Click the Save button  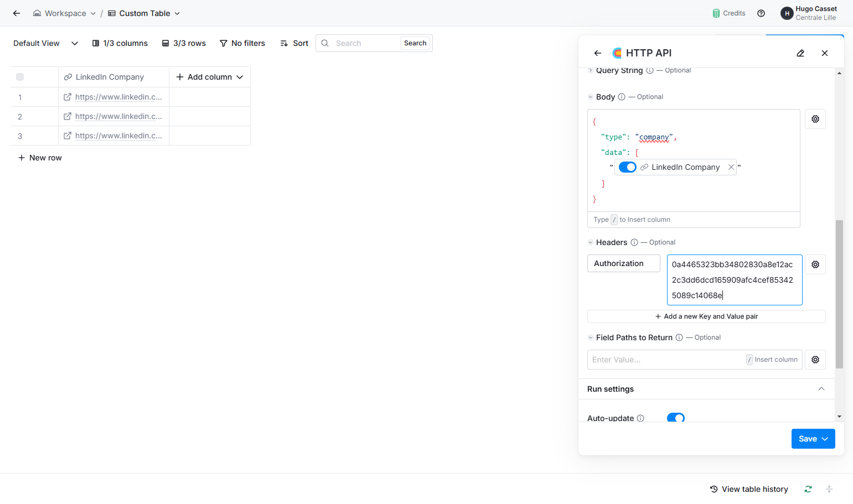click(x=813, y=439)
